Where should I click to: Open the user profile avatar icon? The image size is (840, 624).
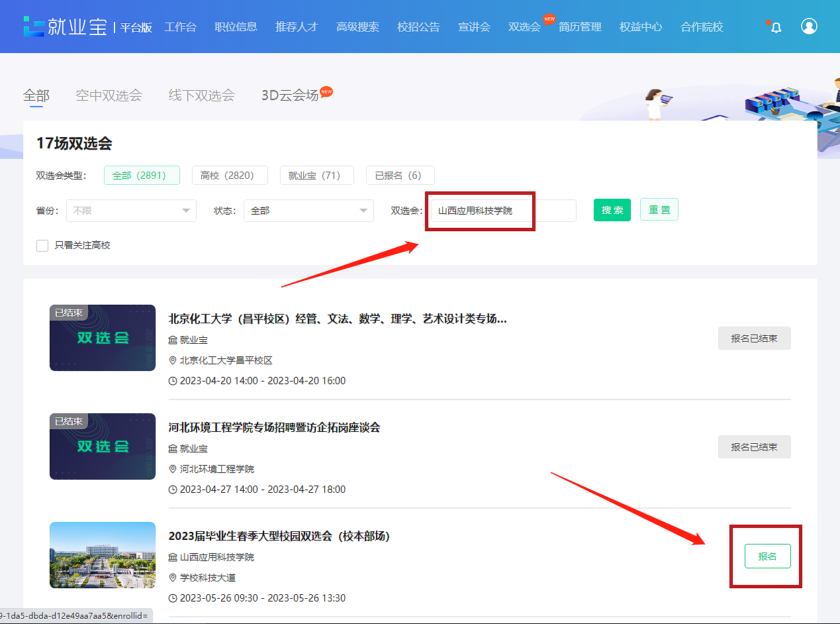(x=809, y=26)
